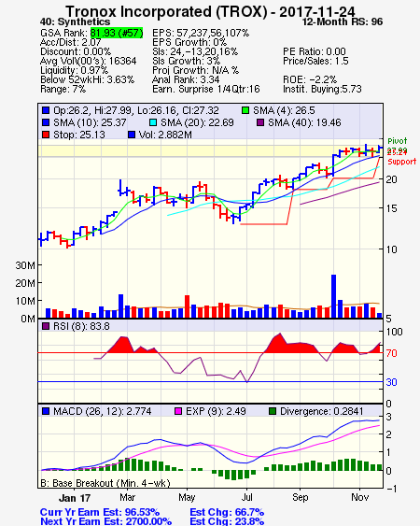This screenshot has height=526, width=420.
Task: Click the Est Chg: 23.8% text
Action: point(227,521)
